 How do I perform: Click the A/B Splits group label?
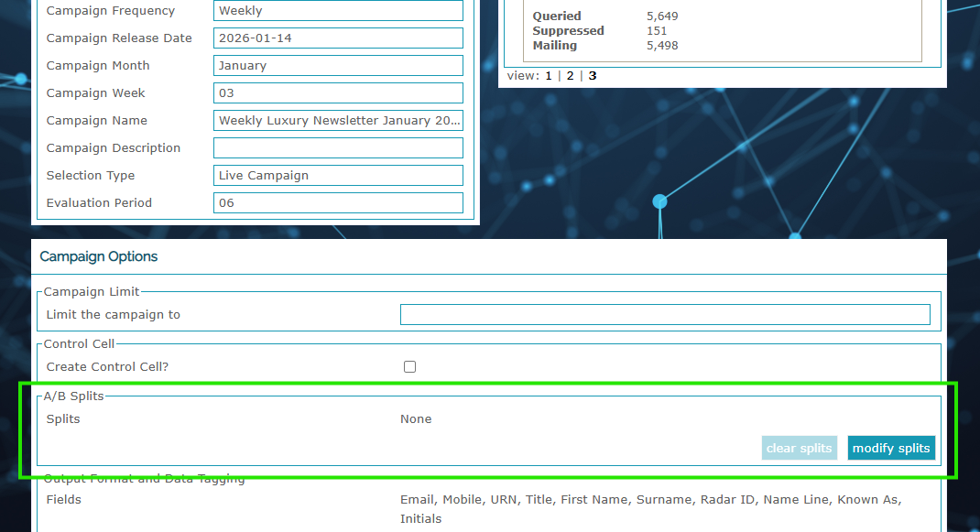(x=74, y=396)
